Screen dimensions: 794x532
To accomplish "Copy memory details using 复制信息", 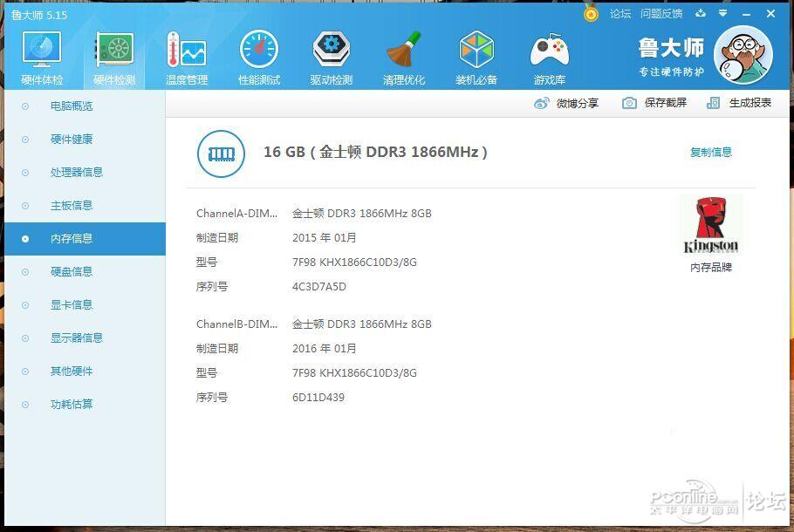I will pyautogui.click(x=711, y=152).
